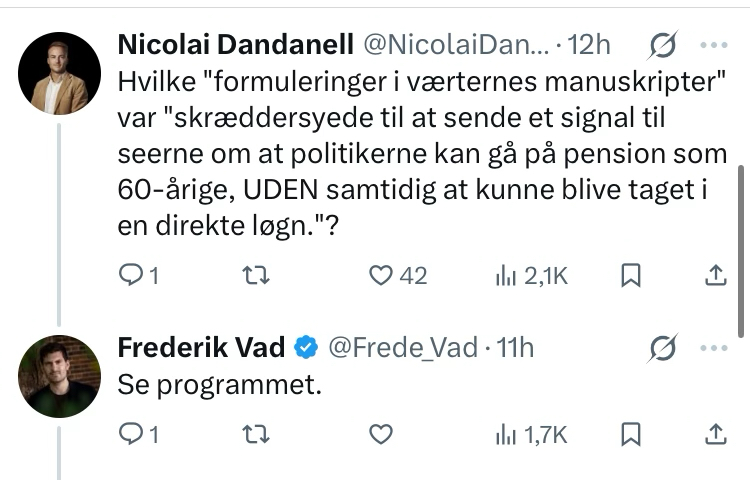Open Frederik Vad's profile picture
The width and height of the screenshot is (750, 480).
coord(60,376)
